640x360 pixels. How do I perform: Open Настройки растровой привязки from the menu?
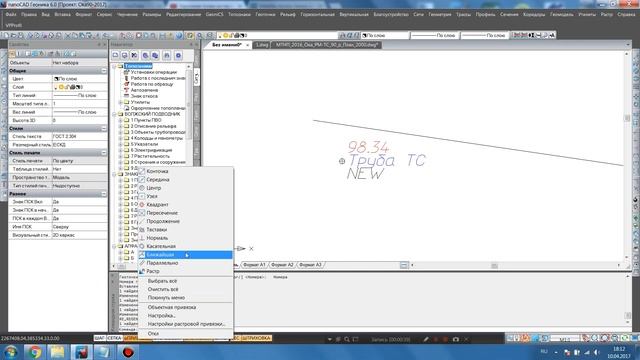(186, 324)
